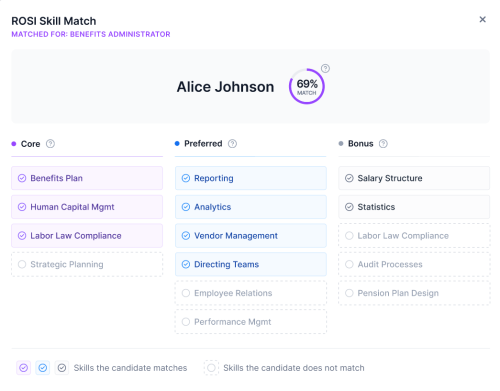Open help icon beside match percentage
The height and width of the screenshot is (391, 500).
pyautogui.click(x=325, y=68)
